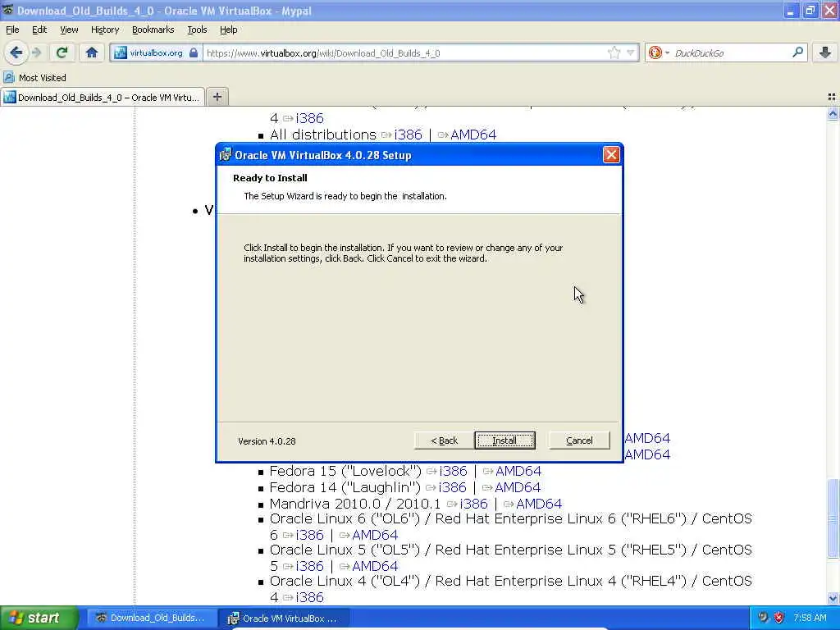Click the browser forward arrow

pos(36,52)
